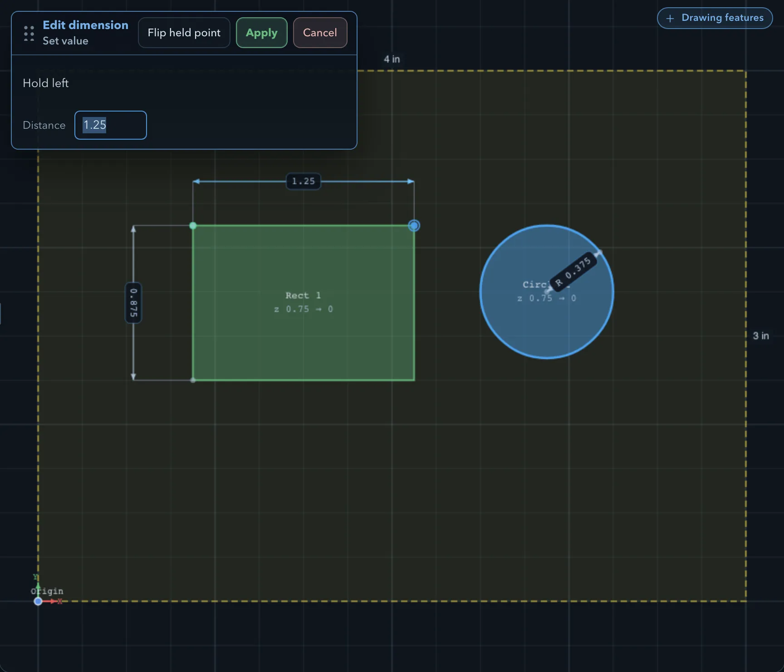Click the blue highlighted top-right rectangle corner point
784x672 pixels.
(414, 225)
